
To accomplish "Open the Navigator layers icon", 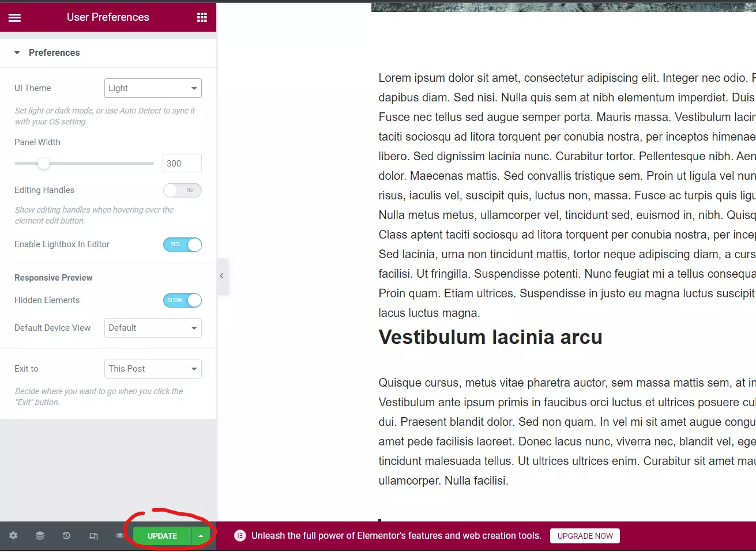I will pos(40,536).
